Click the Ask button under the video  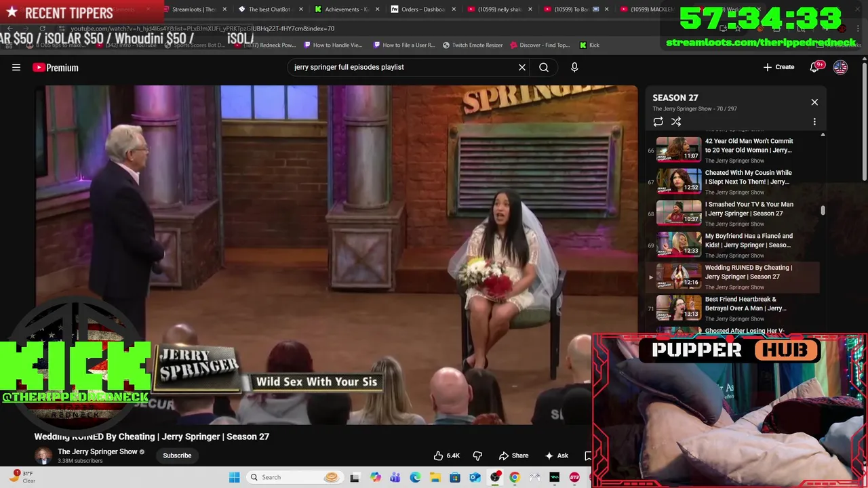(556, 455)
